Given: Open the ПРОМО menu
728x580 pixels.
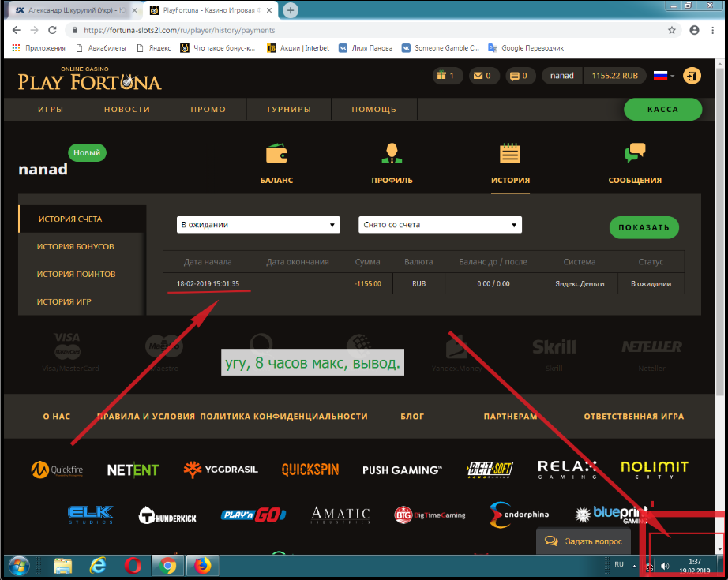Looking at the screenshot, I should click(208, 110).
